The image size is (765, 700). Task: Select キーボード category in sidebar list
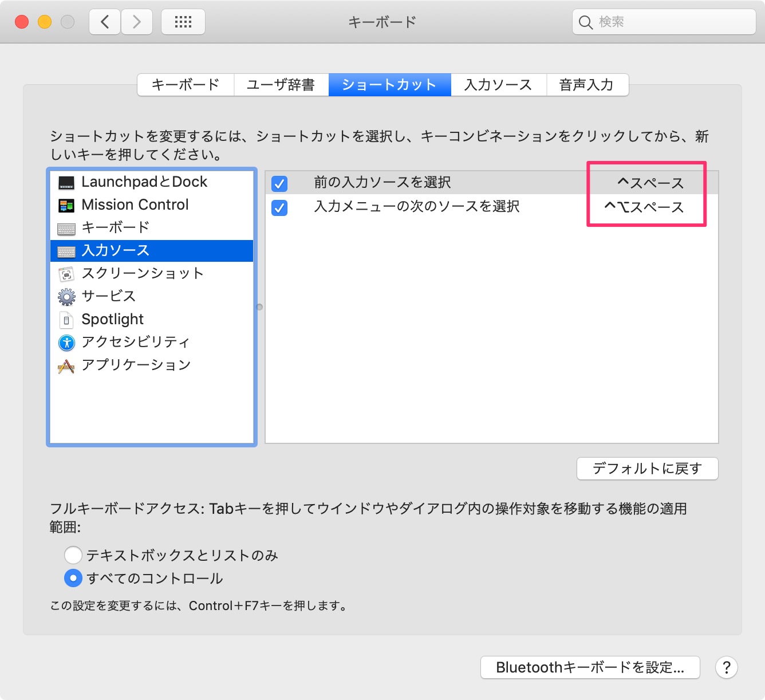152,228
